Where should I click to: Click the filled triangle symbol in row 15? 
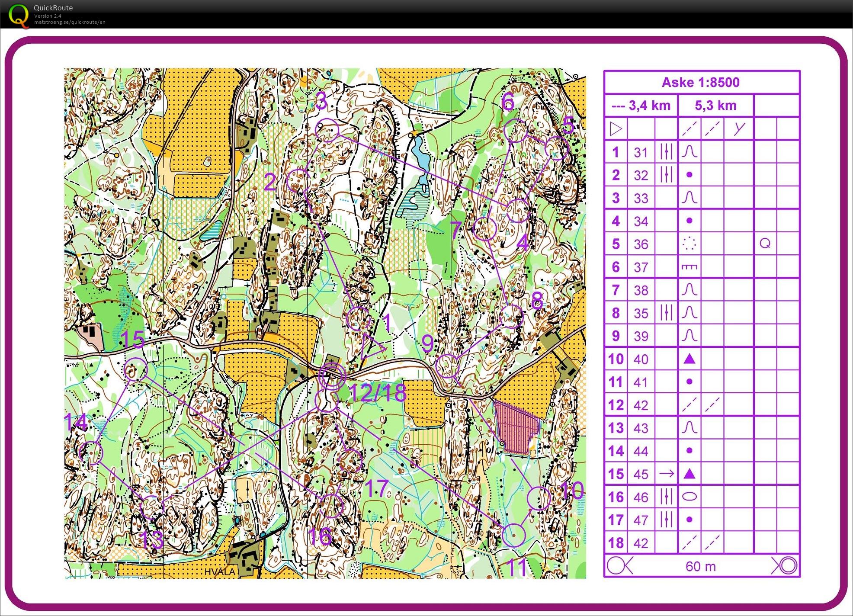689,473
